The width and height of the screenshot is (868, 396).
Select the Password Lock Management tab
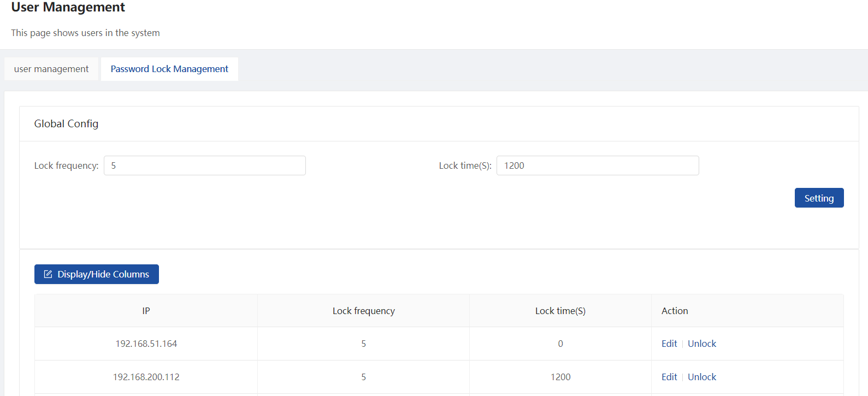169,69
